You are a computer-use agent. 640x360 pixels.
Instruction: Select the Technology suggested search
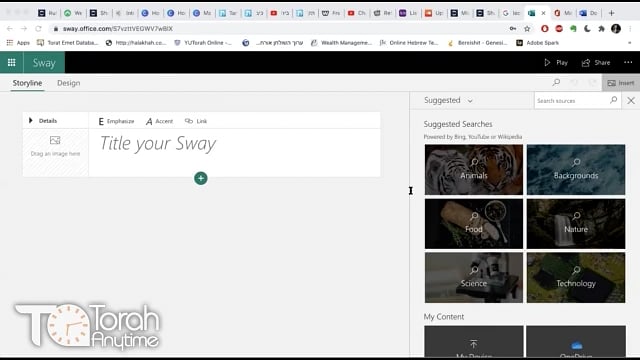tap(576, 278)
